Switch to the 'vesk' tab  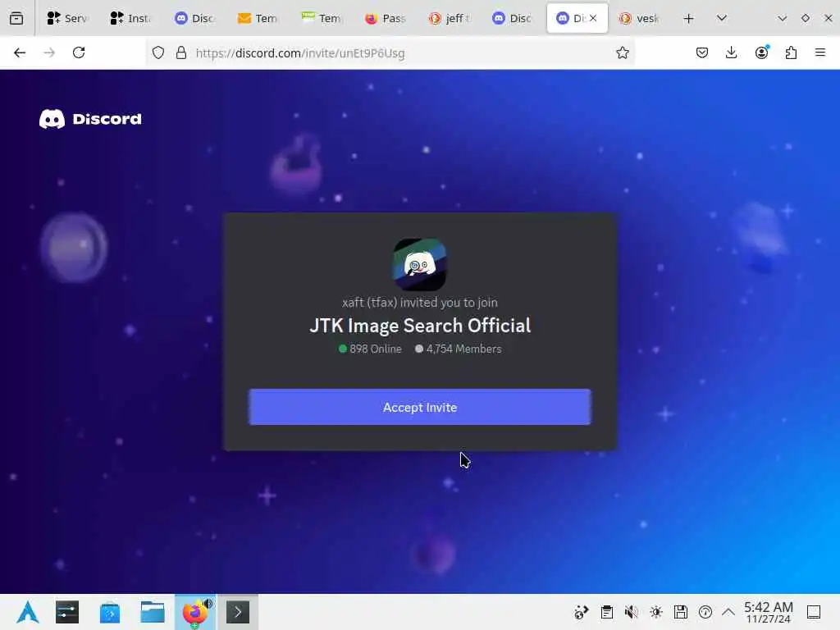click(640, 18)
